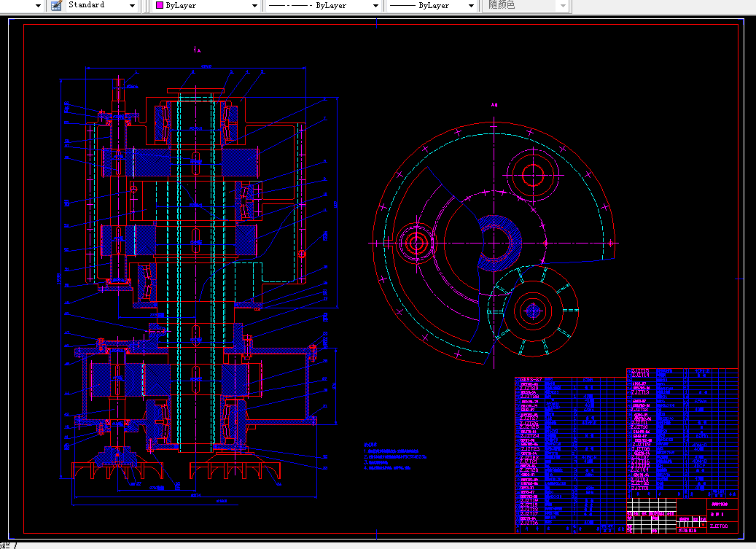The width and height of the screenshot is (756, 549).
Task: Click the small gear view below the end view
Action: coord(532,312)
